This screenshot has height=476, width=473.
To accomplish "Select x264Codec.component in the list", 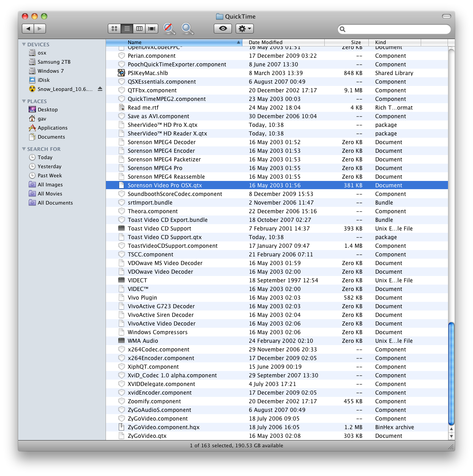I will 277,350.
